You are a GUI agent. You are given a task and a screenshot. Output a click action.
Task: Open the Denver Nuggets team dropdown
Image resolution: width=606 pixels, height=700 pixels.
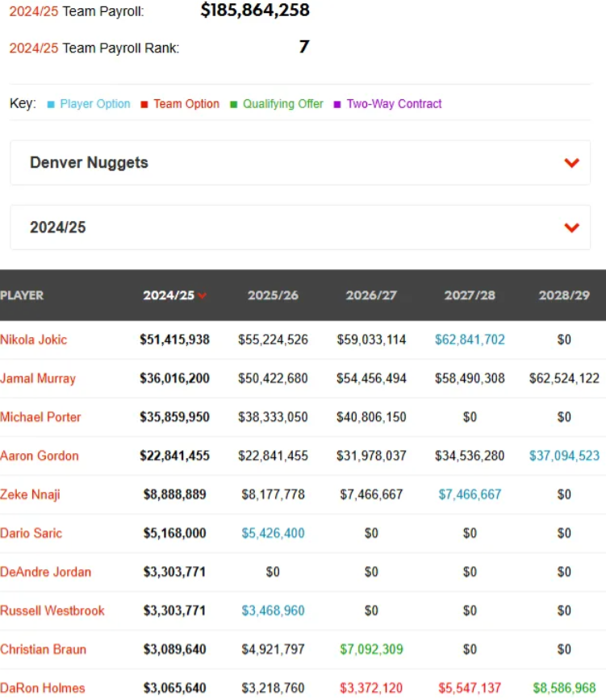300,163
